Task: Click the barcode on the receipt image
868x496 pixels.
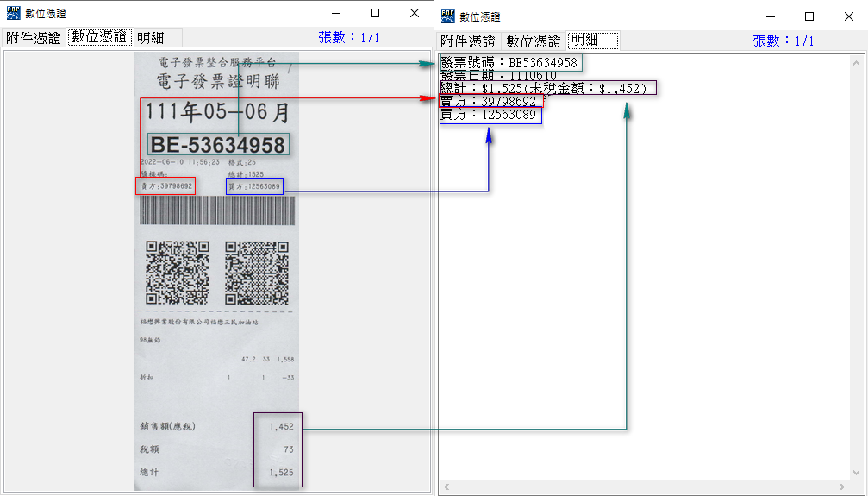Action: pos(217,210)
